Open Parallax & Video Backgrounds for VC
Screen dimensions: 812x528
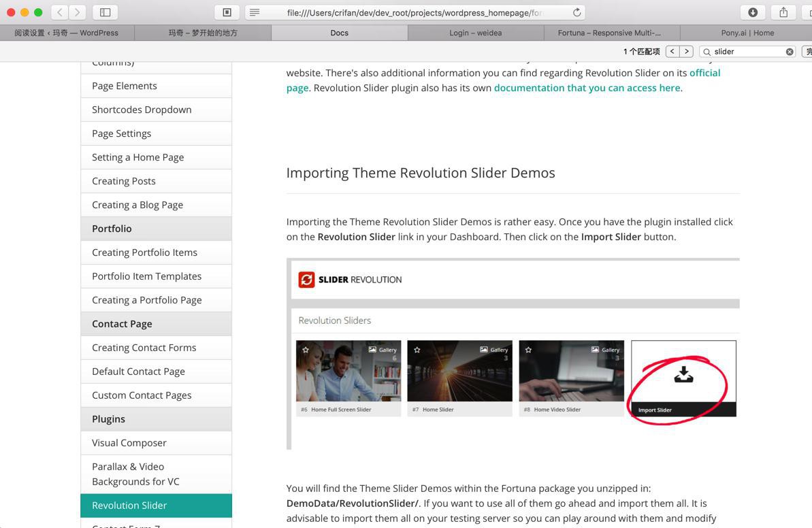(157, 474)
